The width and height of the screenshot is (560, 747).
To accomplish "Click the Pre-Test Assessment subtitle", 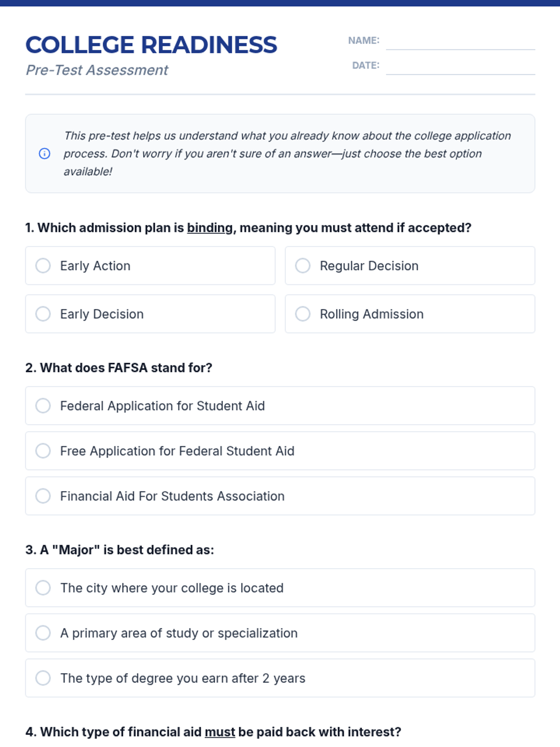I will pyautogui.click(x=97, y=70).
